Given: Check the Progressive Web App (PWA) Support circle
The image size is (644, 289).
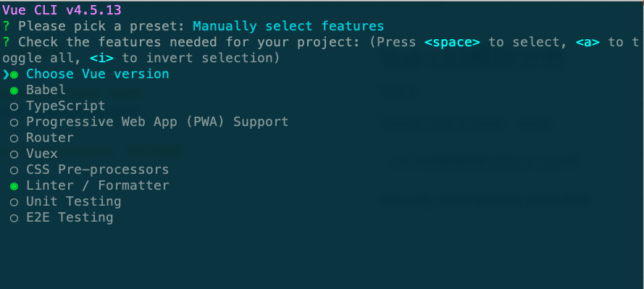Looking at the screenshot, I should coord(14,122).
